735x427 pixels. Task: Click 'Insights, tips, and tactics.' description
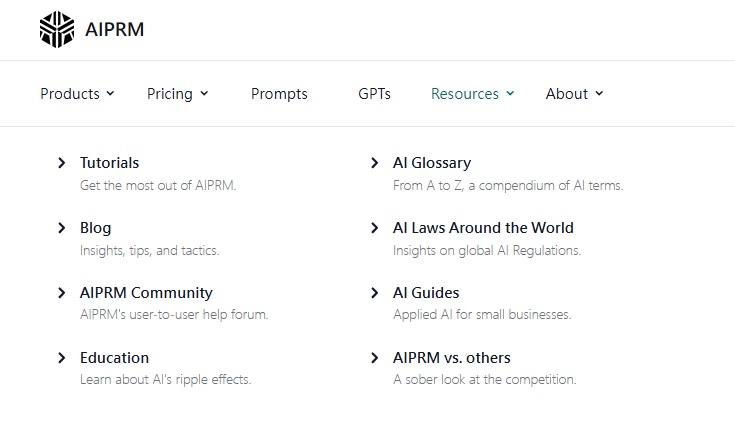coord(150,250)
